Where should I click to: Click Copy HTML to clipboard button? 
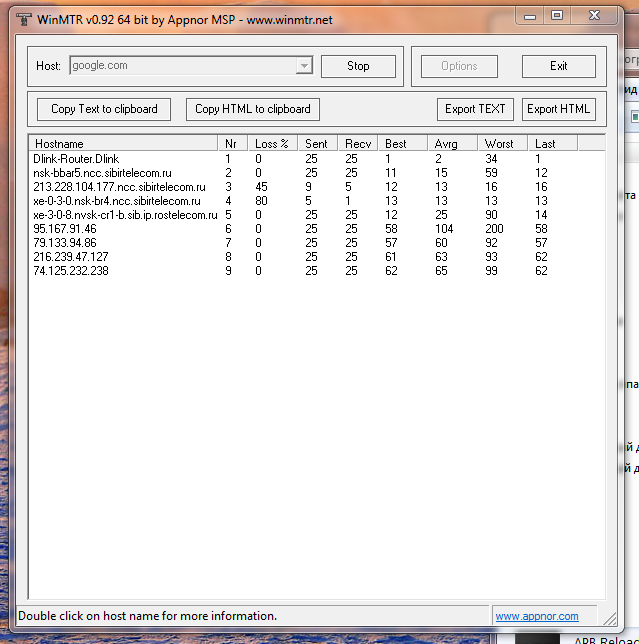coord(252,109)
